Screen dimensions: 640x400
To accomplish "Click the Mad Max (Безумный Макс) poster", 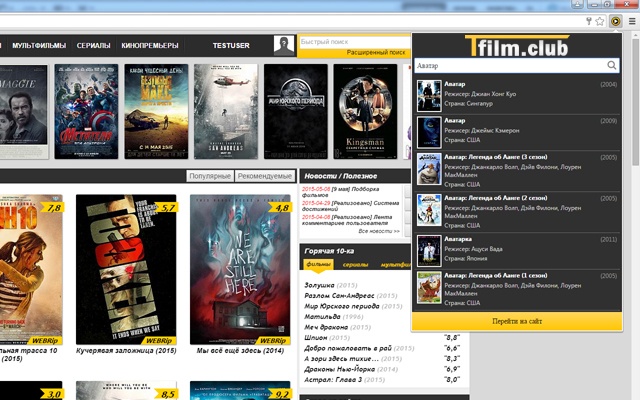I will (x=156, y=111).
